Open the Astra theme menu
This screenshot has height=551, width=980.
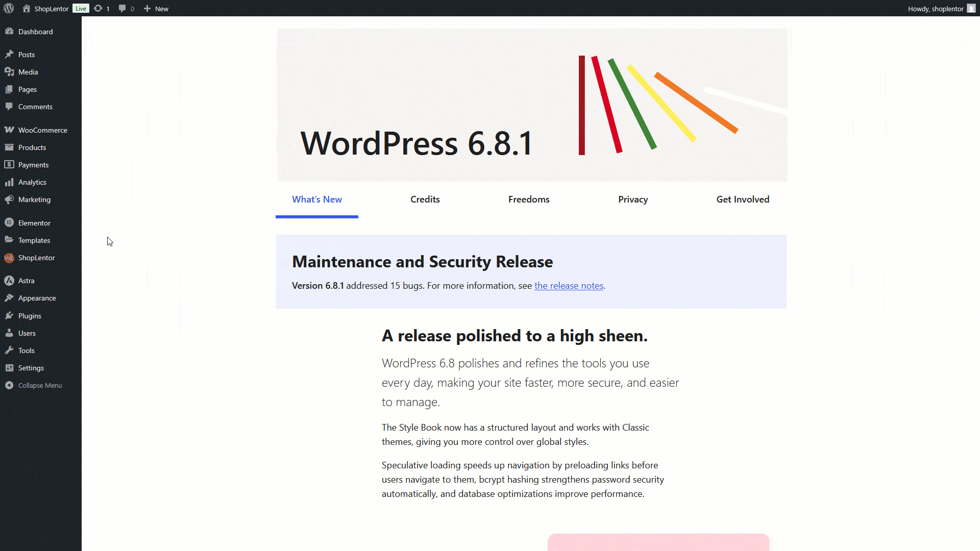click(26, 281)
